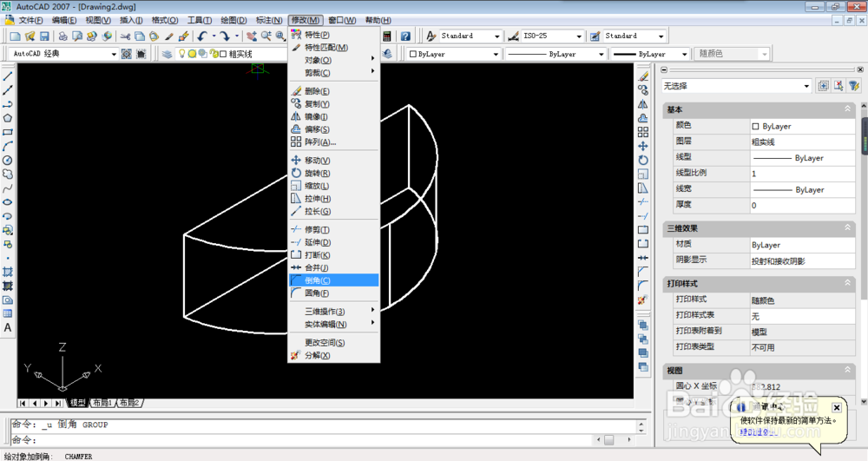Select the Zoom realtime tool
The width and height of the screenshot is (868, 461).
click(266, 36)
